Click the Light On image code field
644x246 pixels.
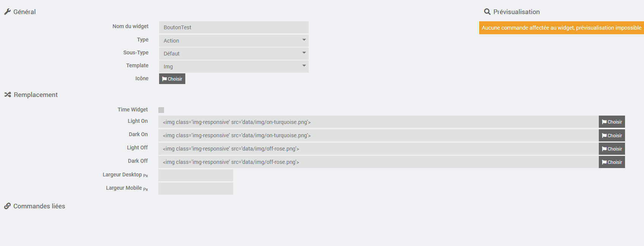click(x=379, y=122)
